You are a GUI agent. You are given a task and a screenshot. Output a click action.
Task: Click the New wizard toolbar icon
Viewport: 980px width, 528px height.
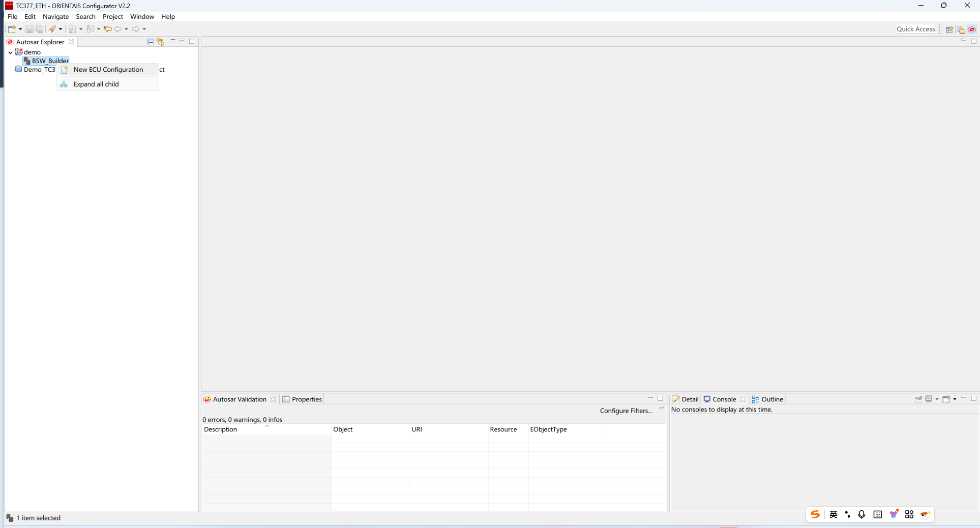tap(11, 29)
